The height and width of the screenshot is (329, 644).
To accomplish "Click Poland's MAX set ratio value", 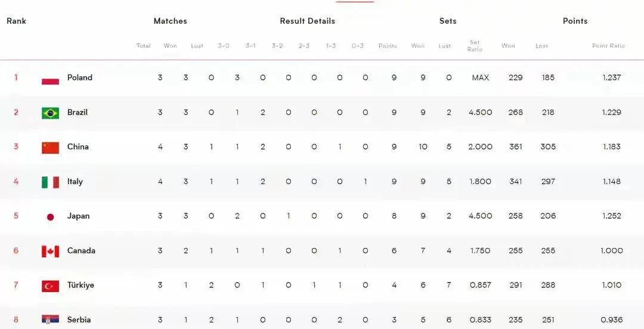I will [480, 77].
